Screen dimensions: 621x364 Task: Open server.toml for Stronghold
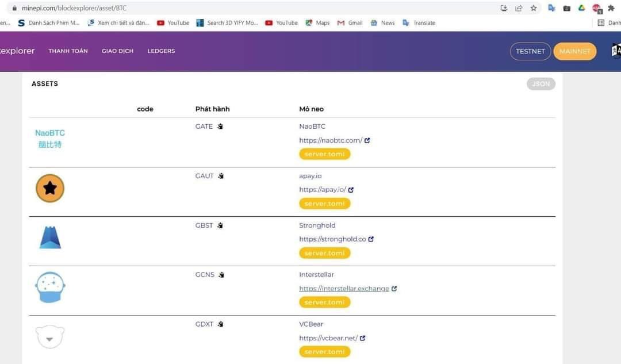point(325,253)
